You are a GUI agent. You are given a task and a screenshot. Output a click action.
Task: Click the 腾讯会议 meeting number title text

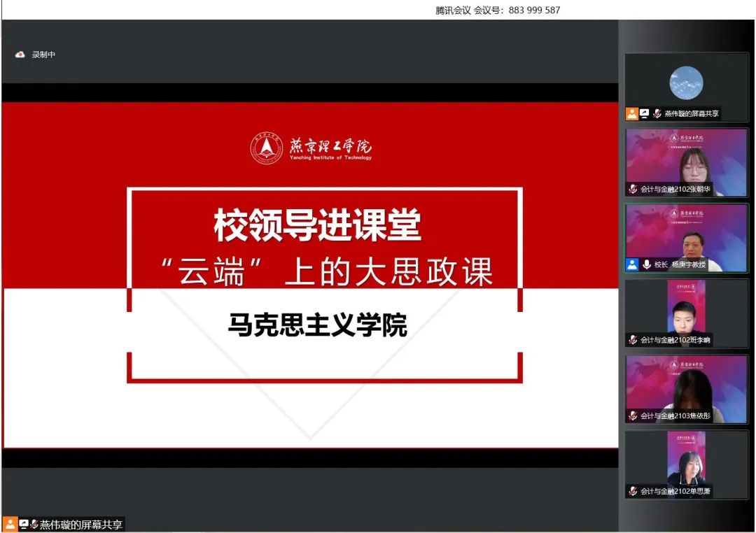498,10
